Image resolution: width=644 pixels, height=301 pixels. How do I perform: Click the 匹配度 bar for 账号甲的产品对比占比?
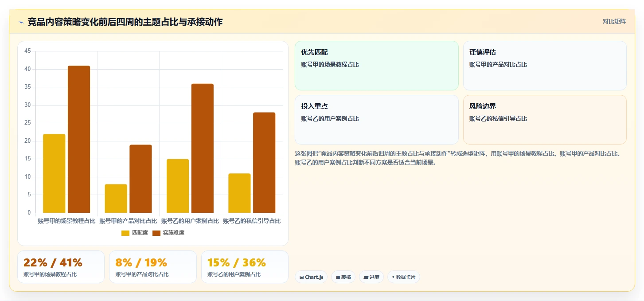[116, 199]
